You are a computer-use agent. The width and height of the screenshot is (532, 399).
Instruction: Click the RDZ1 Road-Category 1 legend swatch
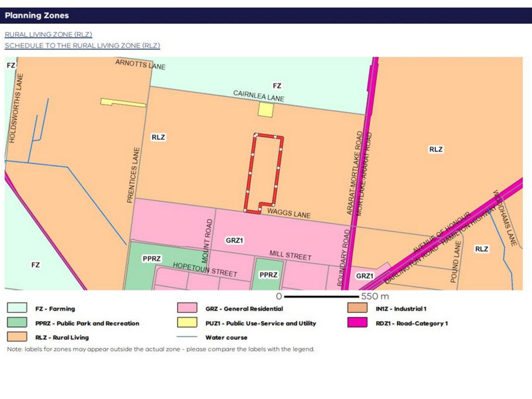357,323
